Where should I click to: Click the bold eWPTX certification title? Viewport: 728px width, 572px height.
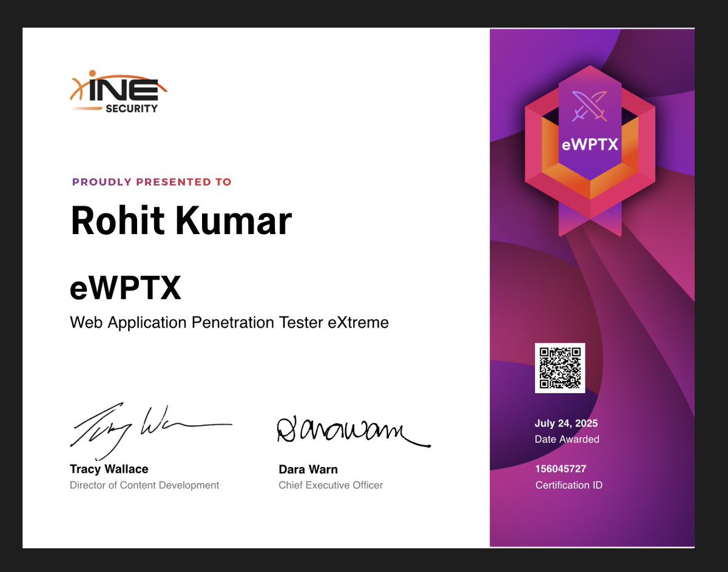tap(126, 289)
